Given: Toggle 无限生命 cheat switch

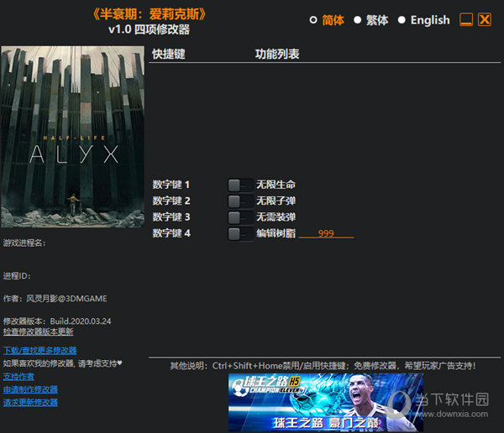Looking at the screenshot, I should (240, 185).
